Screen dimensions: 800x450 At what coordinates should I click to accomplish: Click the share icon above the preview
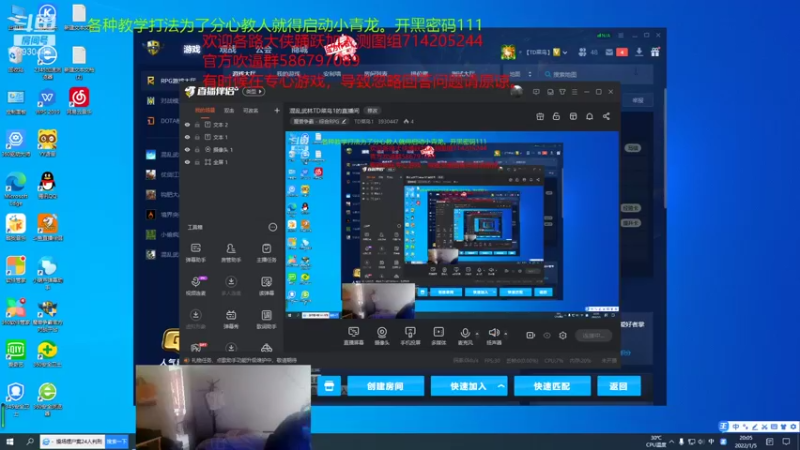(606, 116)
